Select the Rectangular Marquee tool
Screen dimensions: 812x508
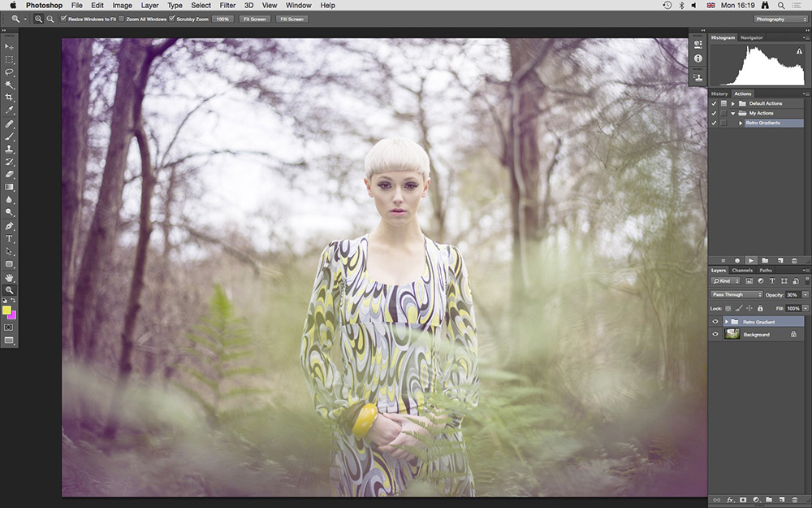pyautogui.click(x=9, y=59)
